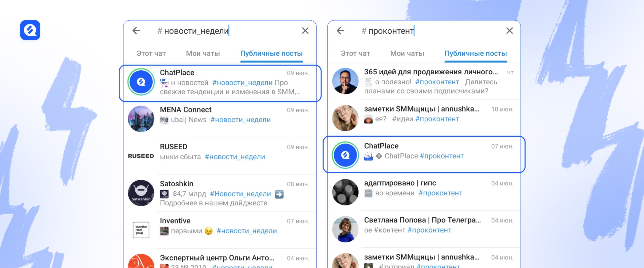Open адаптировано post thumbnail preview
The width and height of the screenshot is (644, 268).
click(x=369, y=193)
